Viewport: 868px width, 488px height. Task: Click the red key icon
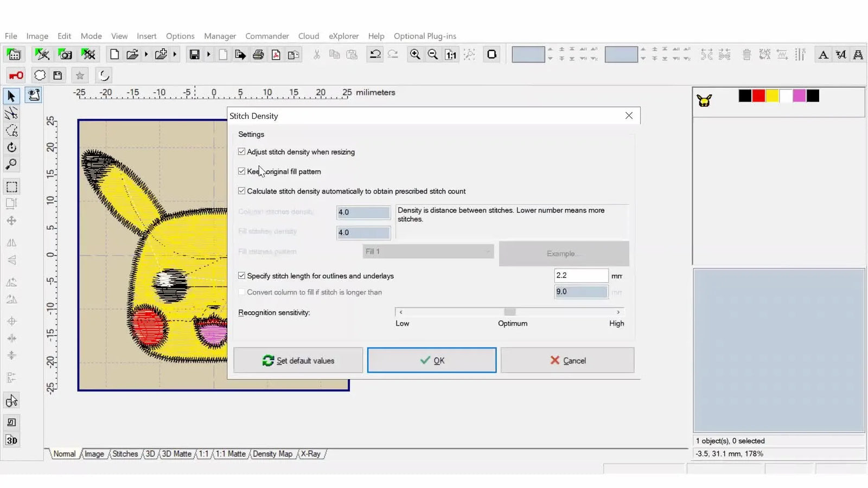(x=16, y=75)
